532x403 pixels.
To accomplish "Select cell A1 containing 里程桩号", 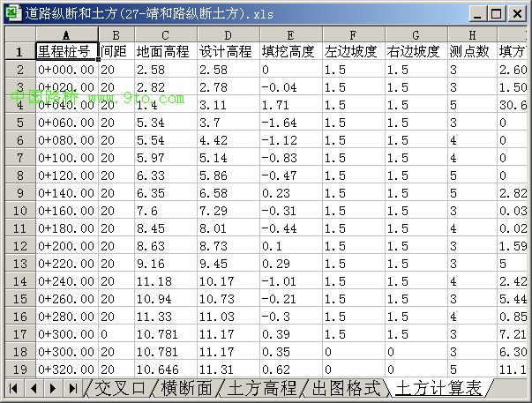I will pos(65,52).
